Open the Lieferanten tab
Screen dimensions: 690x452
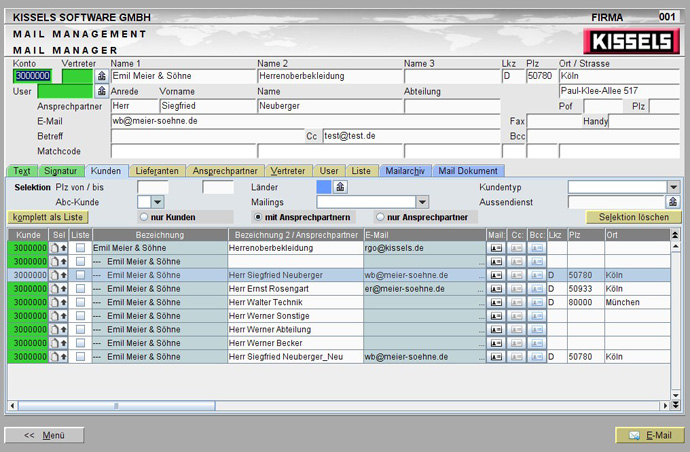point(157,171)
